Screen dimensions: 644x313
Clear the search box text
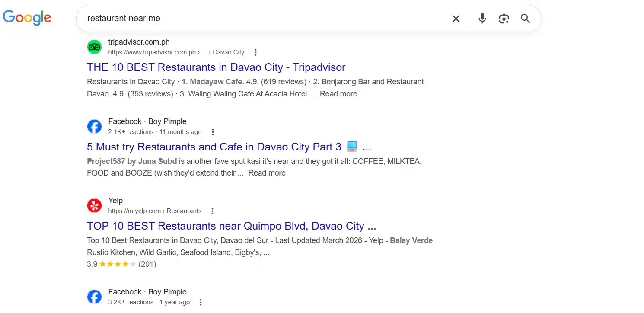pyautogui.click(x=456, y=19)
